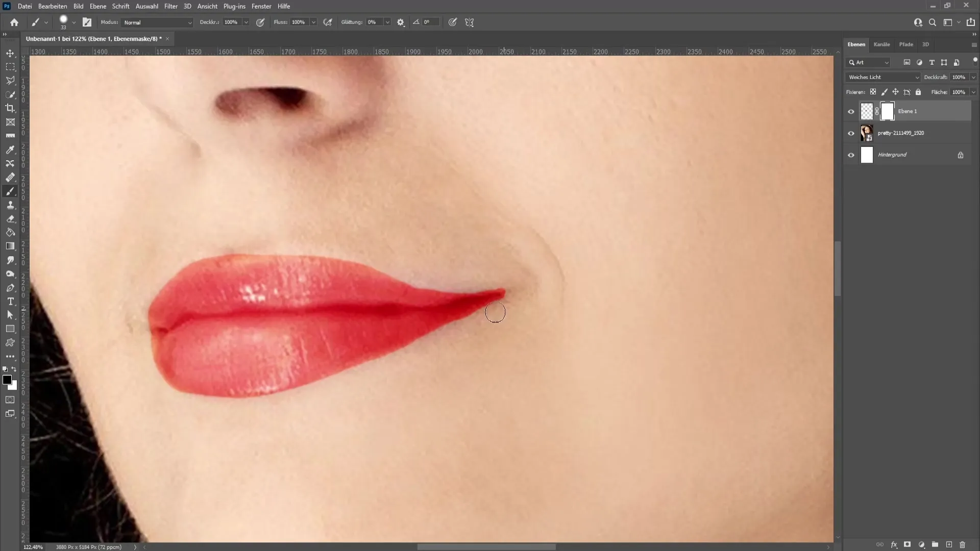Select the Move tool
This screenshot has width=980, height=551.
pos(10,53)
